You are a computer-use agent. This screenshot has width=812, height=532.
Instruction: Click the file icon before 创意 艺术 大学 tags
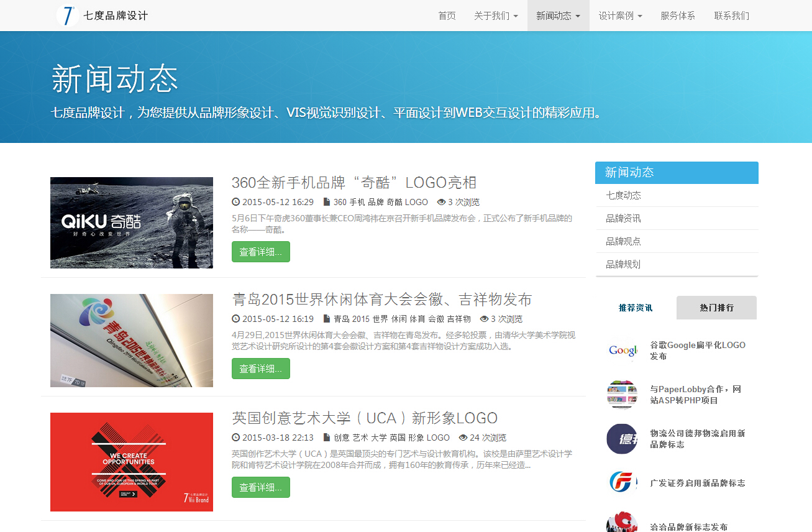coord(327,438)
